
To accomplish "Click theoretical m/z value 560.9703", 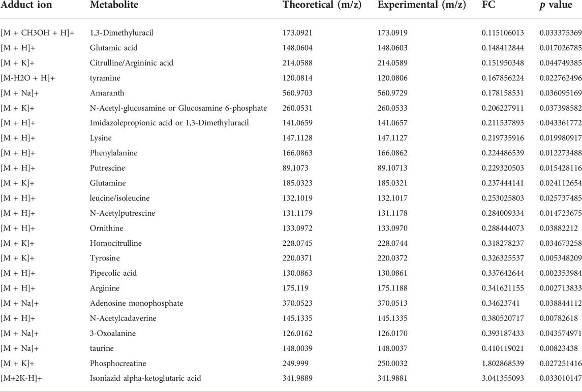I will tap(297, 93).
